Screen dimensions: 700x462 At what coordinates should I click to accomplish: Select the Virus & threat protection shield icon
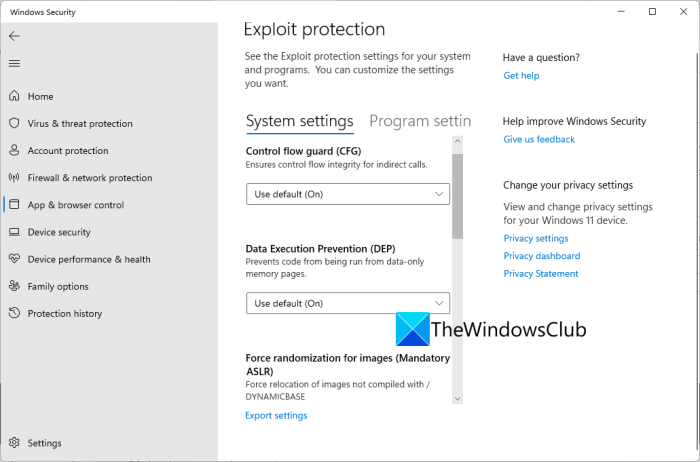point(14,124)
